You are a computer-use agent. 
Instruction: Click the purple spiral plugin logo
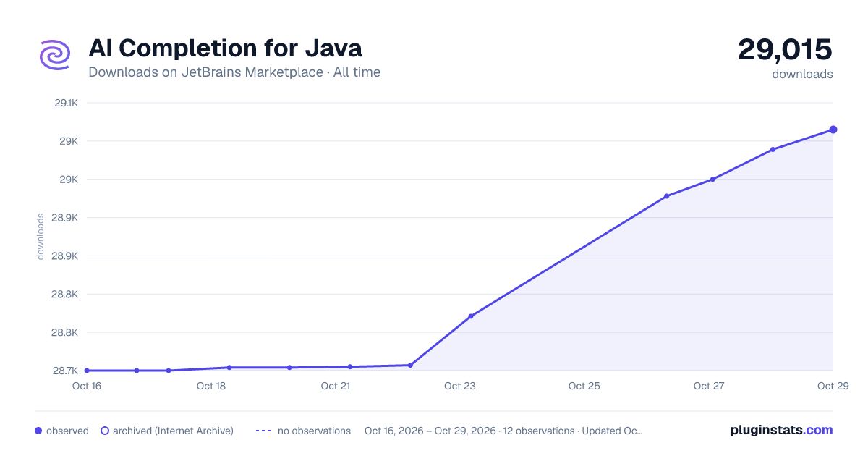click(55, 55)
